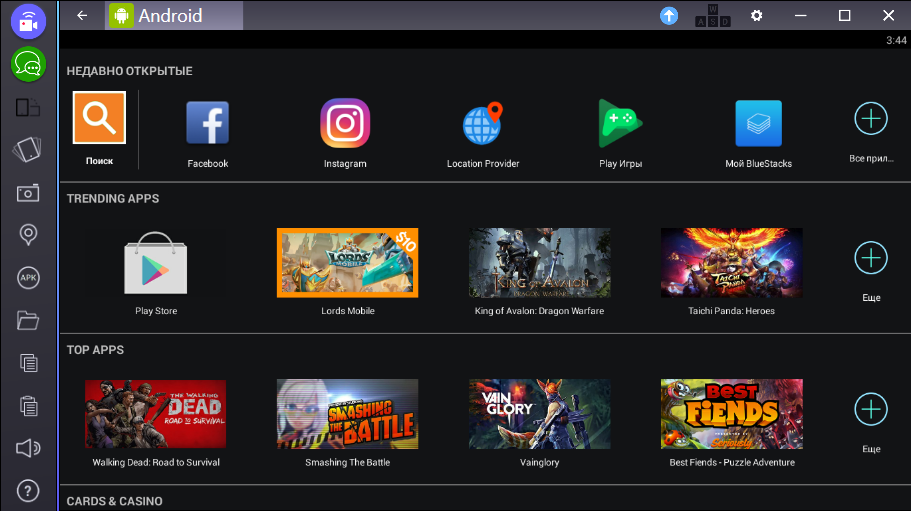This screenshot has height=511, width=911.
Task: Open Walking Dead: Road to Survival thumbnail
Action: pos(156,414)
